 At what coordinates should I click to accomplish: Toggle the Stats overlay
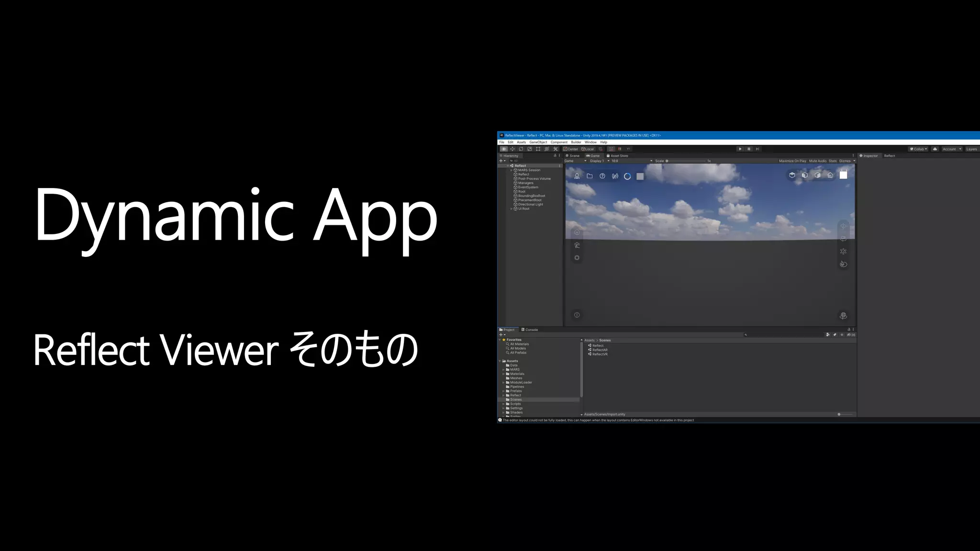click(833, 161)
